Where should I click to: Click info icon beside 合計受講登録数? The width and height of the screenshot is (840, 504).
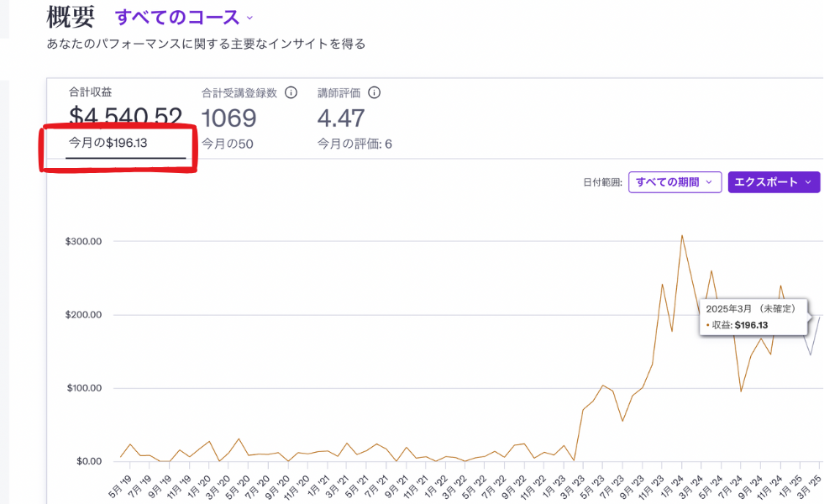click(291, 92)
